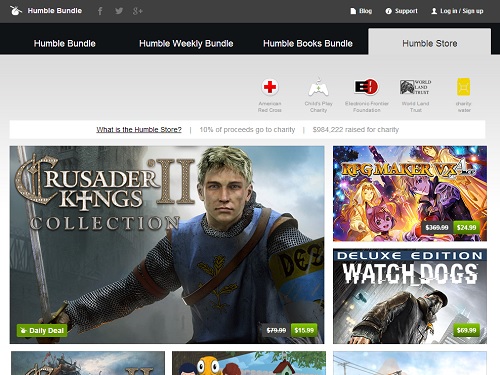Open the Crusader Kings II Collection banner
Screen dimensions: 500x375
click(167, 245)
